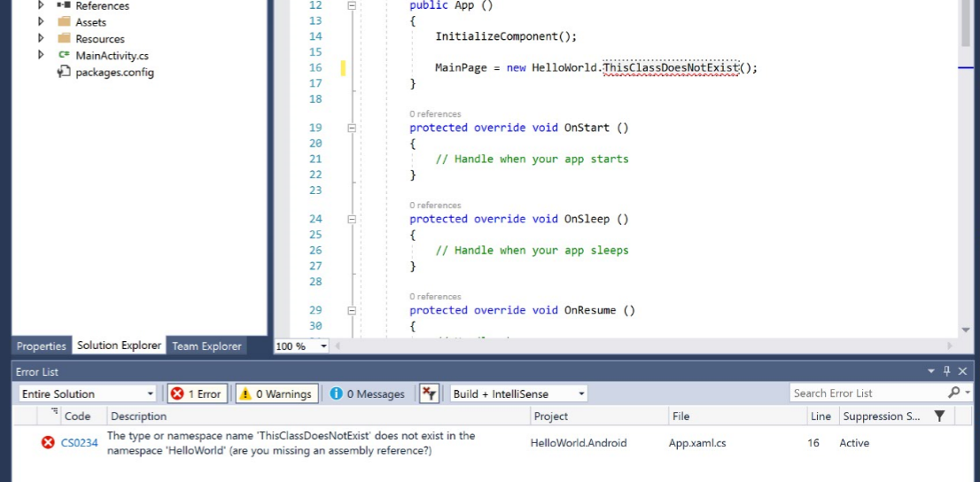Viewport: 980px width, 482px height.
Task: Click the 0 references lens above OnStart
Action: click(435, 113)
